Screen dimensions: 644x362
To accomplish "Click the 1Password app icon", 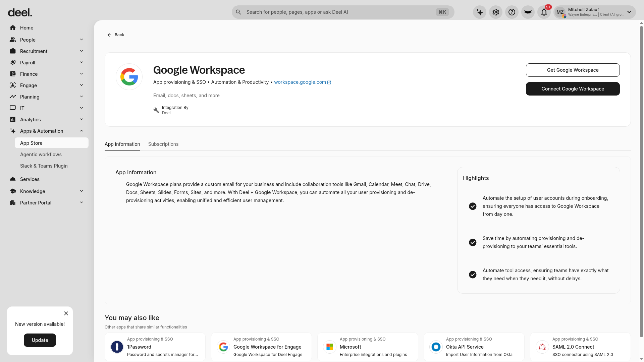I will tap(117, 347).
